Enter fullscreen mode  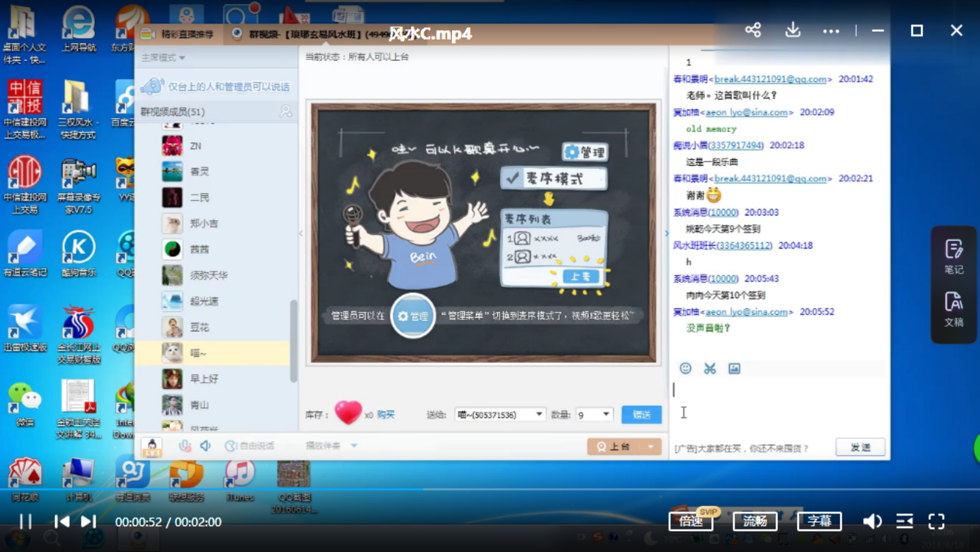pos(936,521)
